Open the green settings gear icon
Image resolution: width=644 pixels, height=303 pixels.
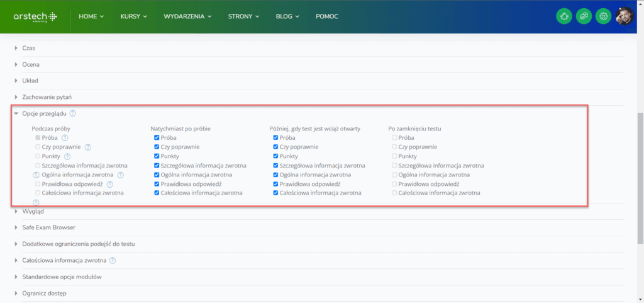coord(603,16)
